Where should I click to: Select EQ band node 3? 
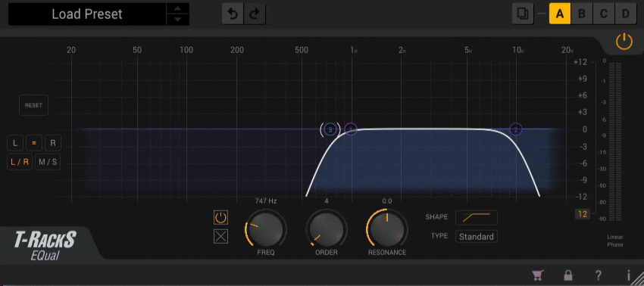[330, 129]
